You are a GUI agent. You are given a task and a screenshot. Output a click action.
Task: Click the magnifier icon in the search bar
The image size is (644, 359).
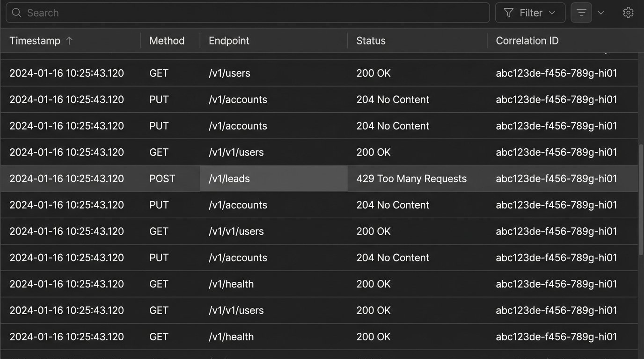16,13
